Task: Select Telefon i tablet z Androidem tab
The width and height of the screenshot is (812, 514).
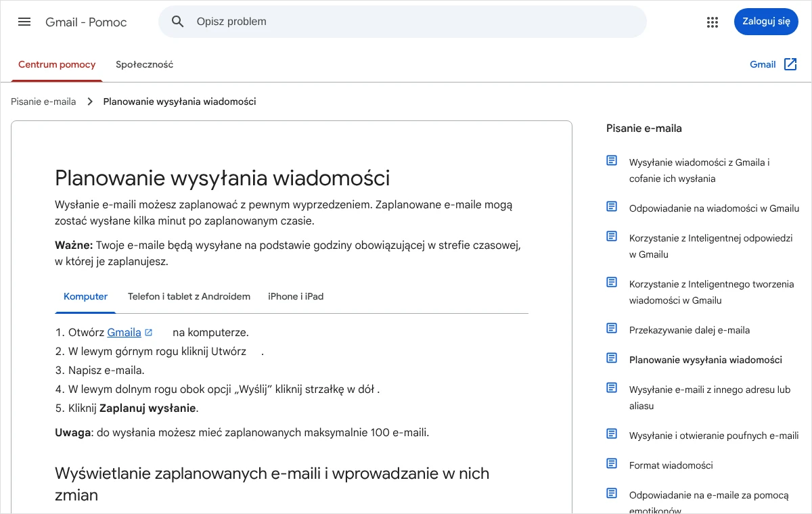Action: tap(189, 296)
